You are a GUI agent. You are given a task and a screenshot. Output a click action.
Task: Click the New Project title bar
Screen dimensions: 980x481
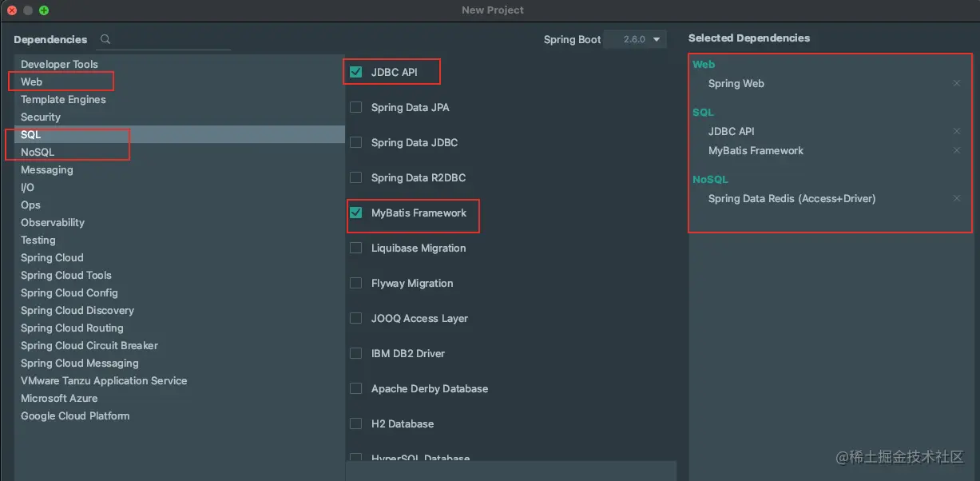tap(490, 10)
